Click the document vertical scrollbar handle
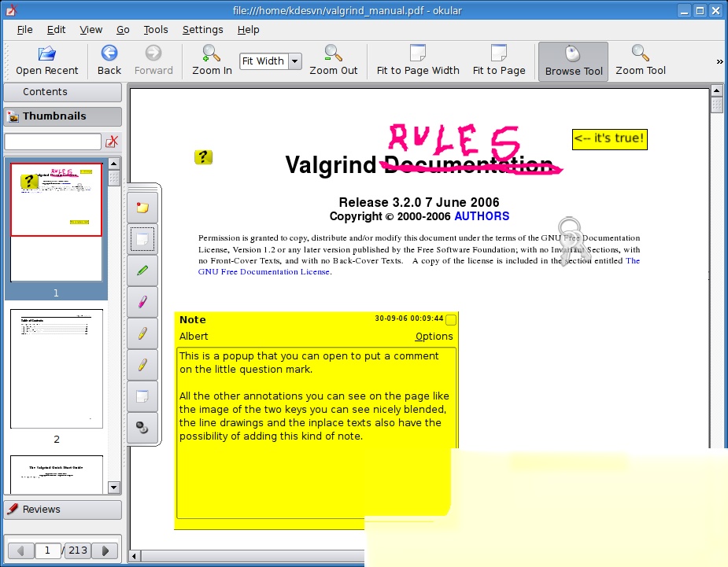The height and width of the screenshot is (567, 728). (x=716, y=105)
